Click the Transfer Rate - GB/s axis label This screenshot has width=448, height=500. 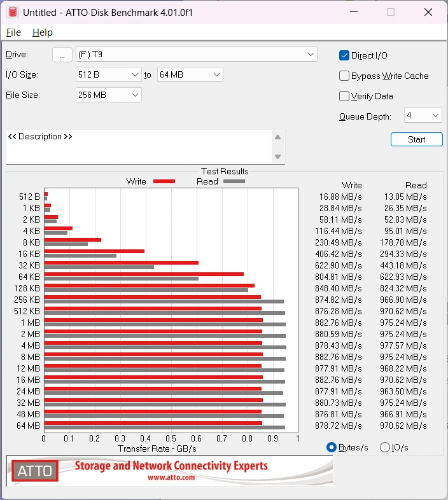[x=157, y=448]
